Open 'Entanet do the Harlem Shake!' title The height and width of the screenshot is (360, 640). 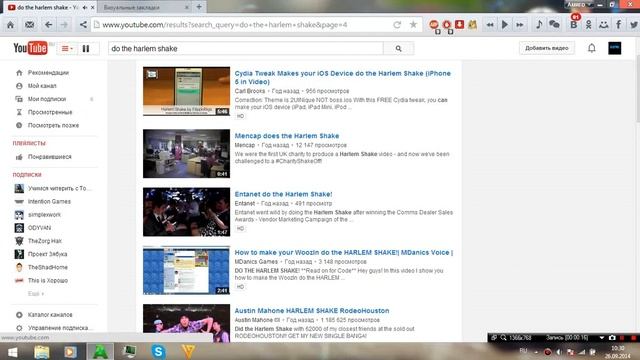coord(283,194)
